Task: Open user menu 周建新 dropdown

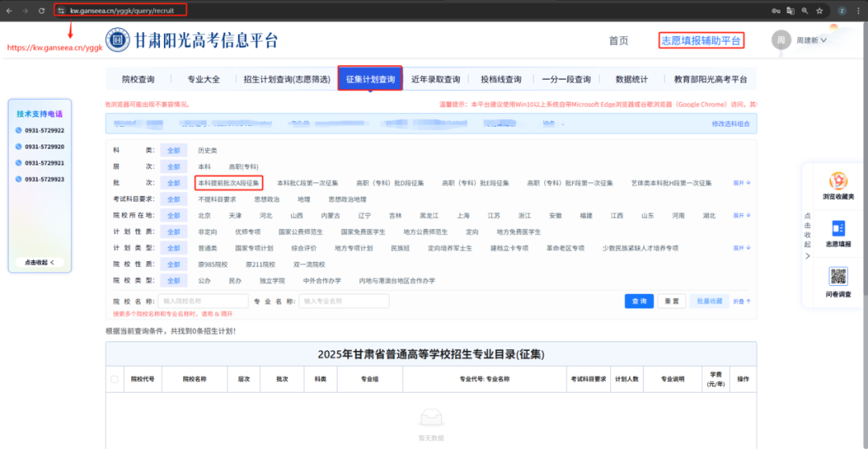Action: tap(811, 40)
